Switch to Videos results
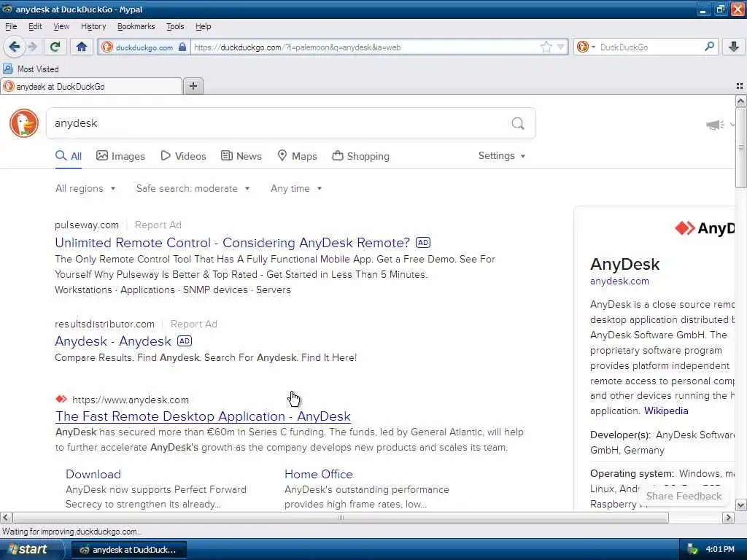Image resolution: width=747 pixels, height=560 pixels. pos(183,156)
